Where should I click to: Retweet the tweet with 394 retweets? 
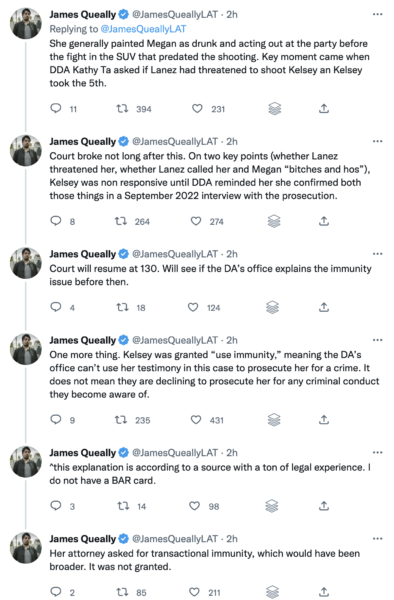click(x=122, y=109)
